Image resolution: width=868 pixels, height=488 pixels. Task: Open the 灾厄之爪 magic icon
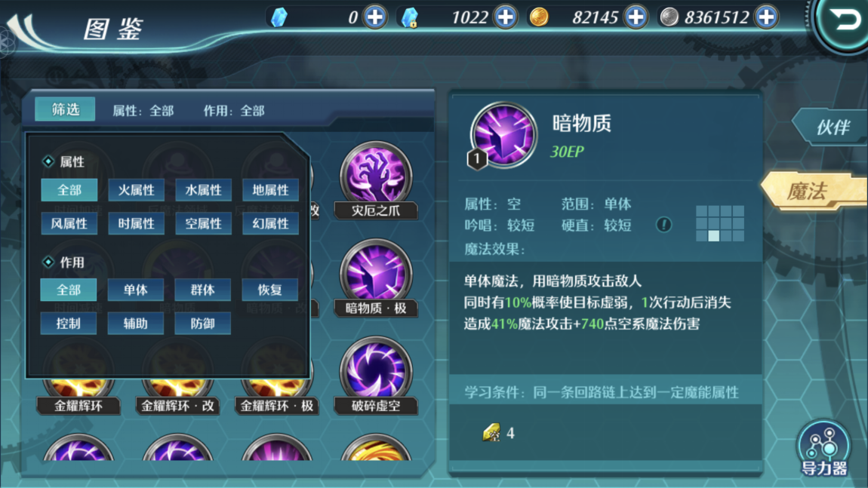(x=376, y=177)
